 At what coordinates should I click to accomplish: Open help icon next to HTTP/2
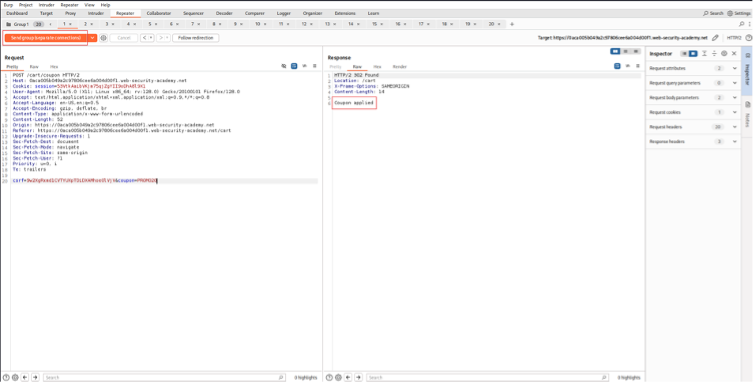(749, 38)
